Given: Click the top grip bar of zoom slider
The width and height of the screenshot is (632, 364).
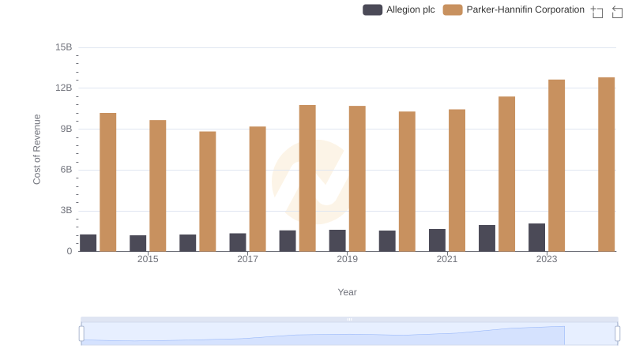Looking at the screenshot, I should pyautogui.click(x=349, y=319).
